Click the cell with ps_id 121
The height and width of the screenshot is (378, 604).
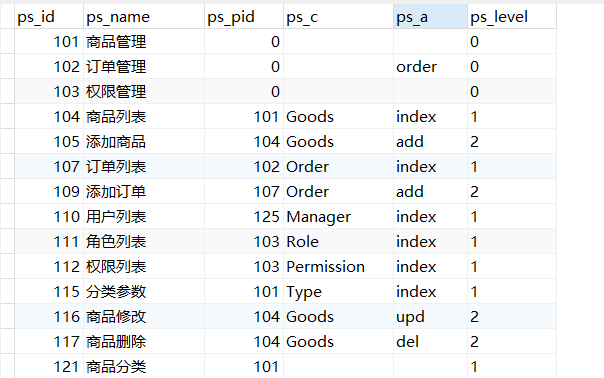pyautogui.click(x=49, y=366)
